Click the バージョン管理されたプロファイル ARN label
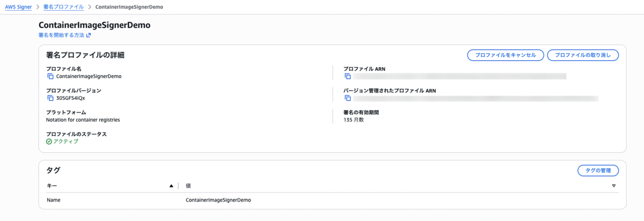 [390, 91]
